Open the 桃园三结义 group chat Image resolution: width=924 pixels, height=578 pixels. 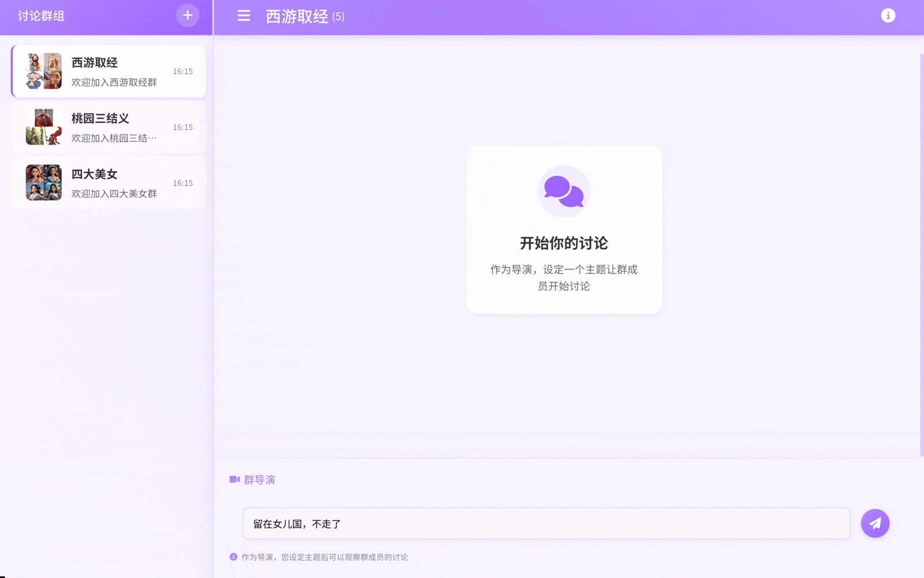pos(109,127)
